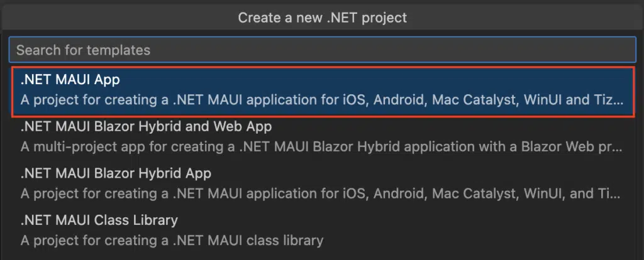
Task: Click the Blazor Hybrid App description line
Action: click(x=322, y=193)
